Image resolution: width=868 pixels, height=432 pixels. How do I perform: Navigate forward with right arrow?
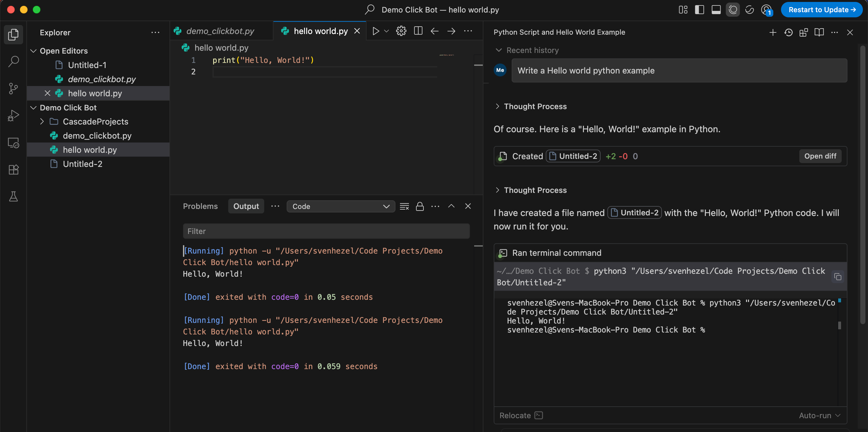[451, 31]
